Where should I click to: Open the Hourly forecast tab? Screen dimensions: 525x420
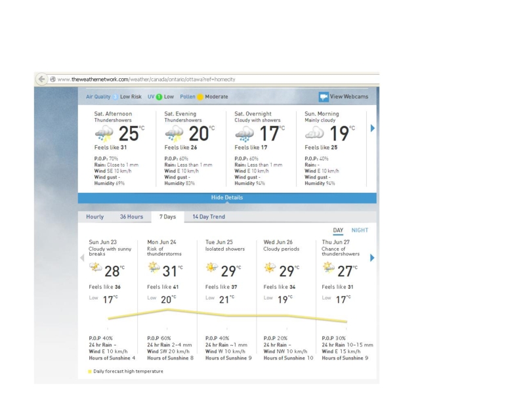click(x=95, y=217)
